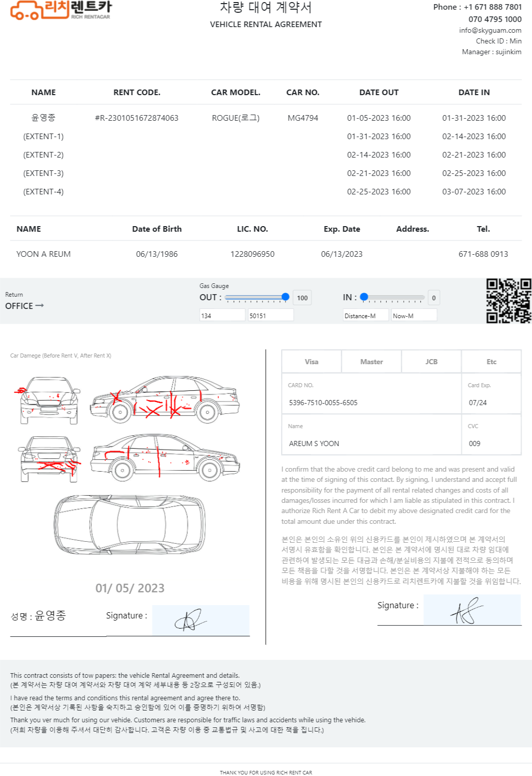Select the Visa card tab

[x=312, y=362]
